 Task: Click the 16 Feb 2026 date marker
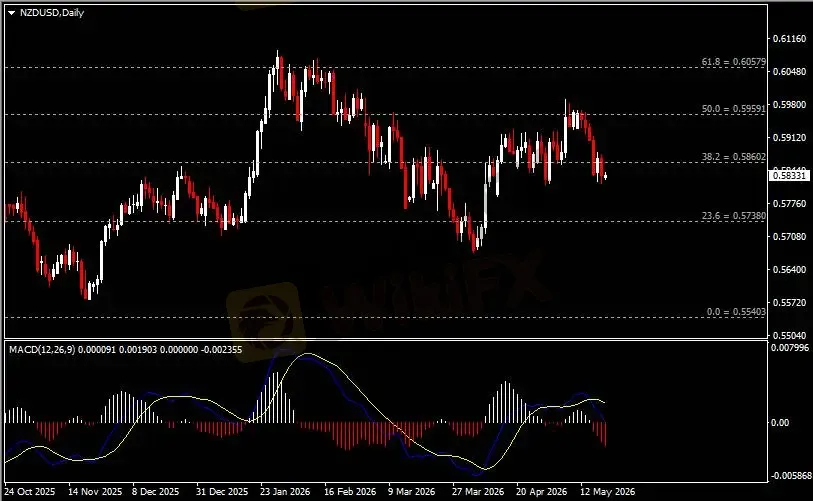click(350, 491)
